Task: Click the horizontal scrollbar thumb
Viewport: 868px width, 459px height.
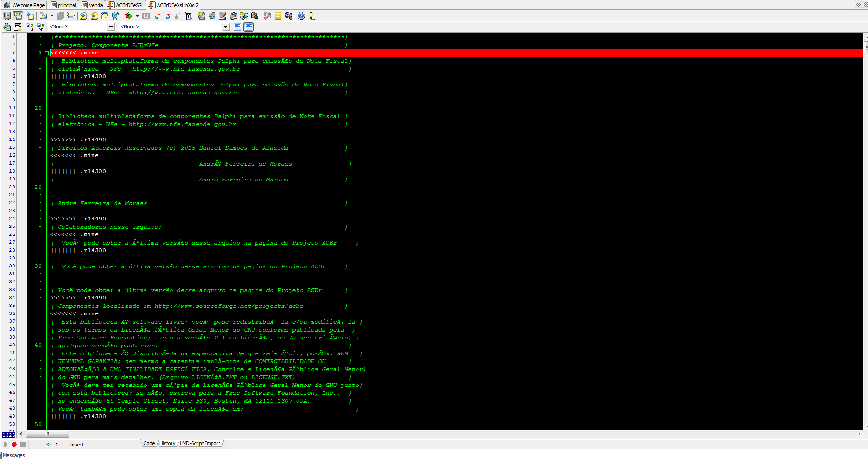Action: point(47,434)
